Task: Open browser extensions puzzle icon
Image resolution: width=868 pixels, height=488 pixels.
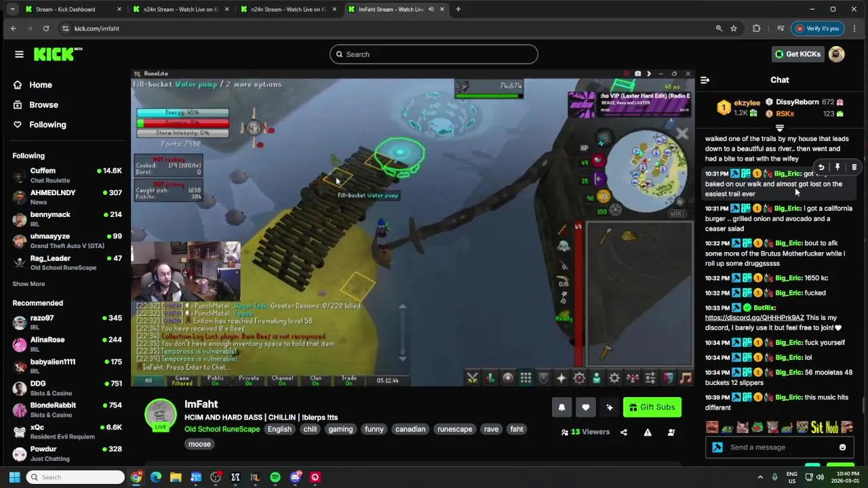Action: [756, 28]
